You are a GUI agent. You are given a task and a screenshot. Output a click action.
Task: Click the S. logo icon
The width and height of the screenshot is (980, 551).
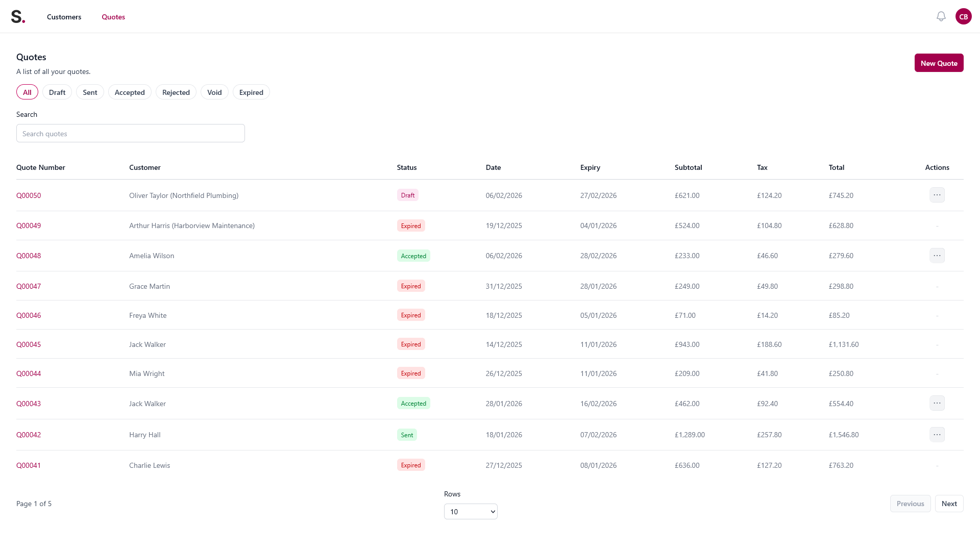click(x=18, y=17)
